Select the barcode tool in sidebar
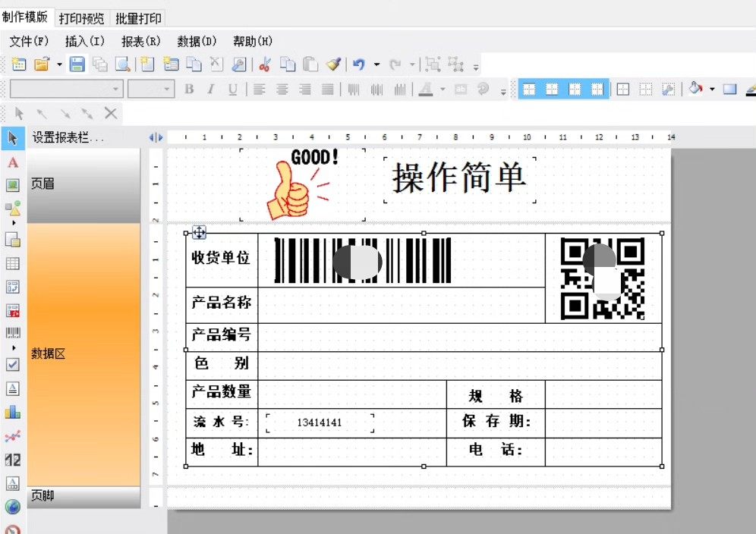This screenshot has width=756, height=534. click(13, 332)
